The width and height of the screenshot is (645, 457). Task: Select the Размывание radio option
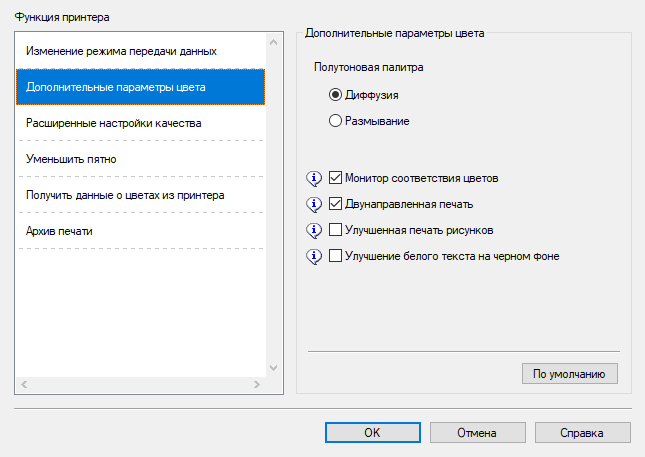pyautogui.click(x=336, y=121)
